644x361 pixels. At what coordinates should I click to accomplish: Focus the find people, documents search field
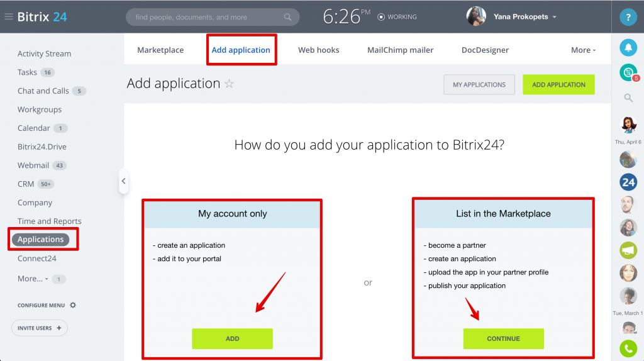pyautogui.click(x=213, y=17)
